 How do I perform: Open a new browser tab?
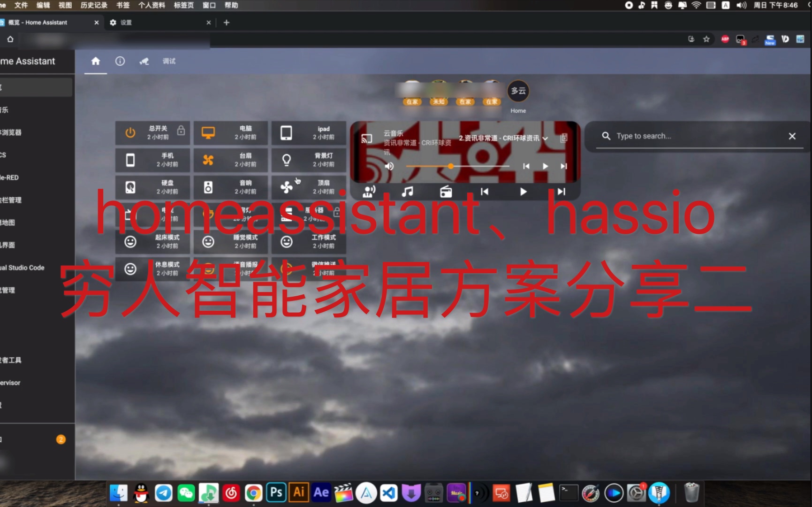tap(227, 22)
